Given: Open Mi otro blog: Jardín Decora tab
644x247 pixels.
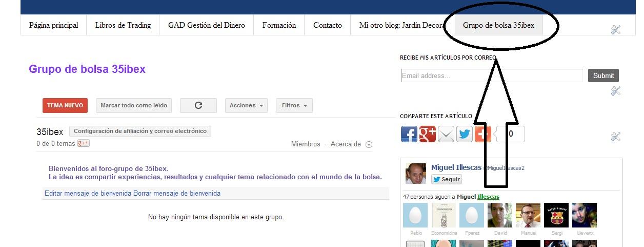Looking at the screenshot, I should (401, 25).
